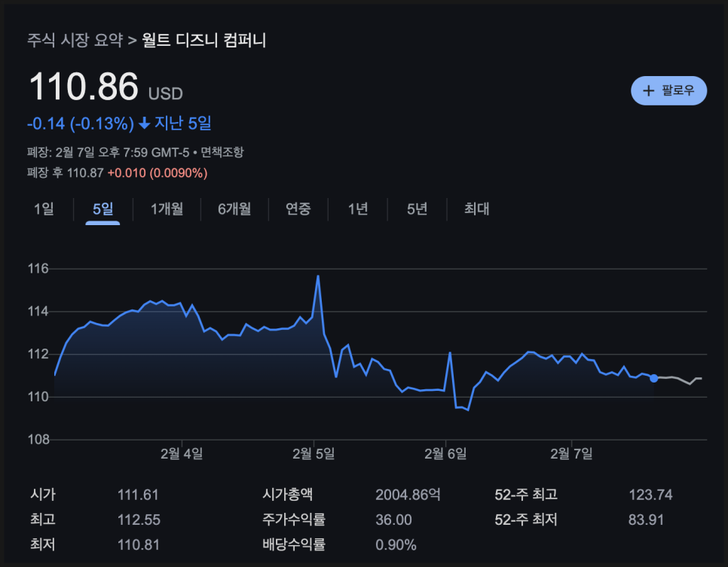Click the 배당수익률 value 0.90%

[x=396, y=544]
